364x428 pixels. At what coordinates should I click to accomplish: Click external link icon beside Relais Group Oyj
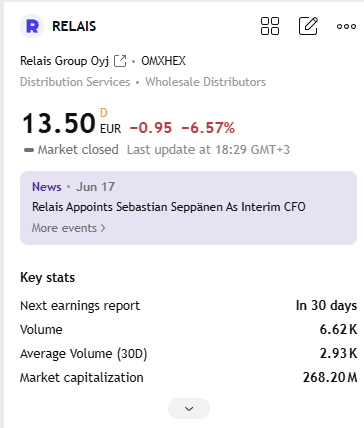(x=120, y=61)
